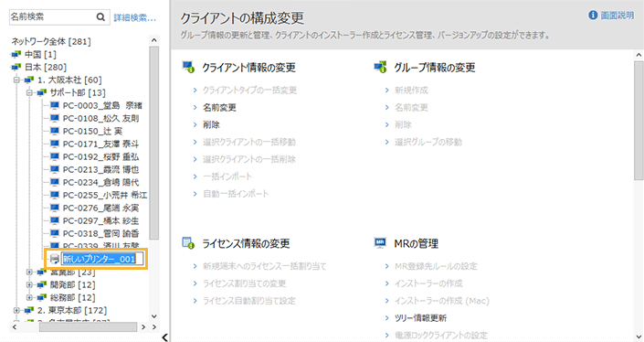Image resolution: width=644 pixels, height=342 pixels.
Task: Select the 総務部 [12] group
Action: point(73,297)
